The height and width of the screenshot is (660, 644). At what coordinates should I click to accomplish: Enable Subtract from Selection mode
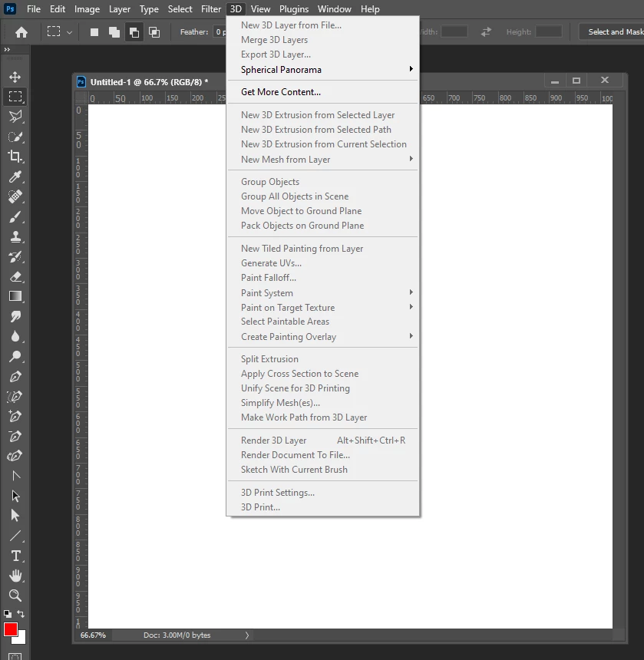134,32
